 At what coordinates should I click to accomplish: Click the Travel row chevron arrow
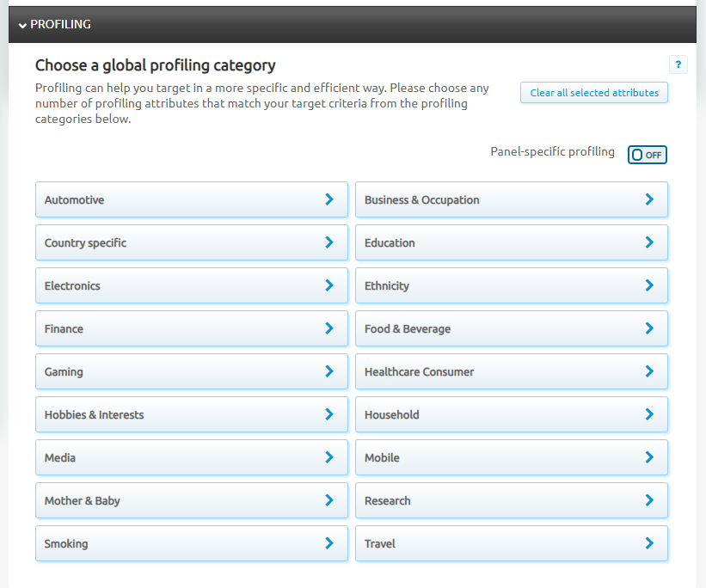(649, 543)
